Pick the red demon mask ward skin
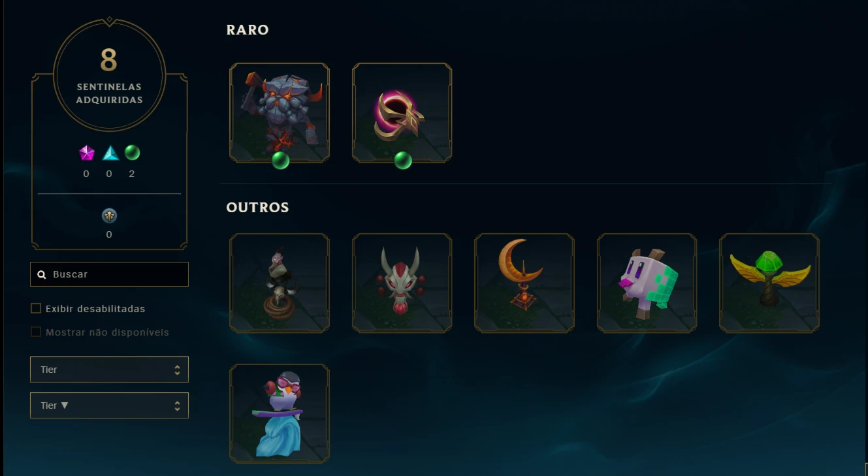Image resolution: width=868 pixels, height=476 pixels. pyautogui.click(x=402, y=283)
